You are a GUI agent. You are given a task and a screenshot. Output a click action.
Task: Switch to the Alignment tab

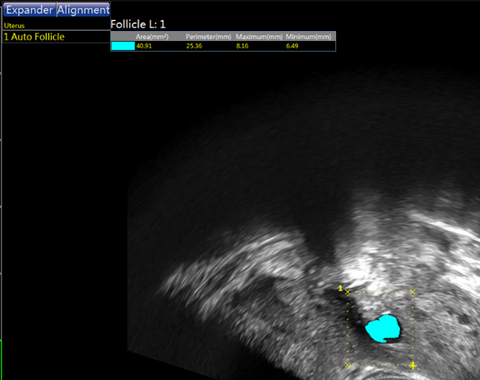pyautogui.click(x=83, y=10)
